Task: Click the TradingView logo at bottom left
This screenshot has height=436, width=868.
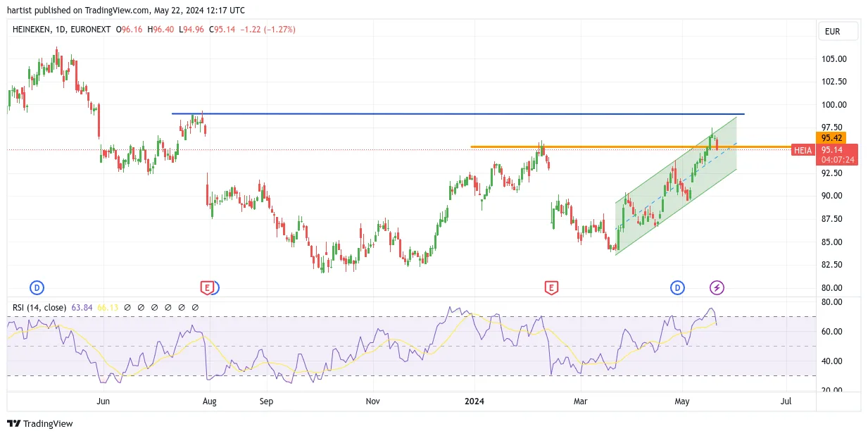Action: click(40, 423)
